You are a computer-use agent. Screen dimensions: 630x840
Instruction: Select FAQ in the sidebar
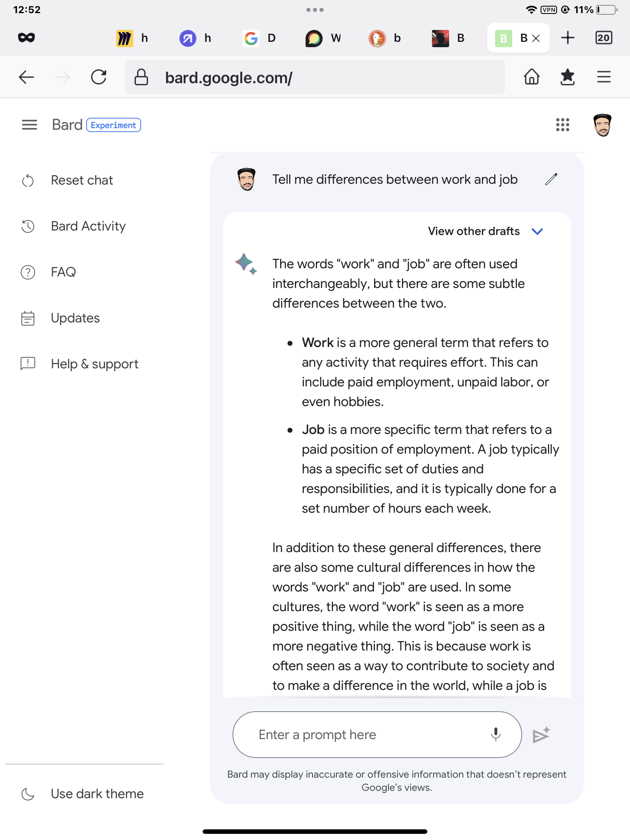click(x=63, y=272)
